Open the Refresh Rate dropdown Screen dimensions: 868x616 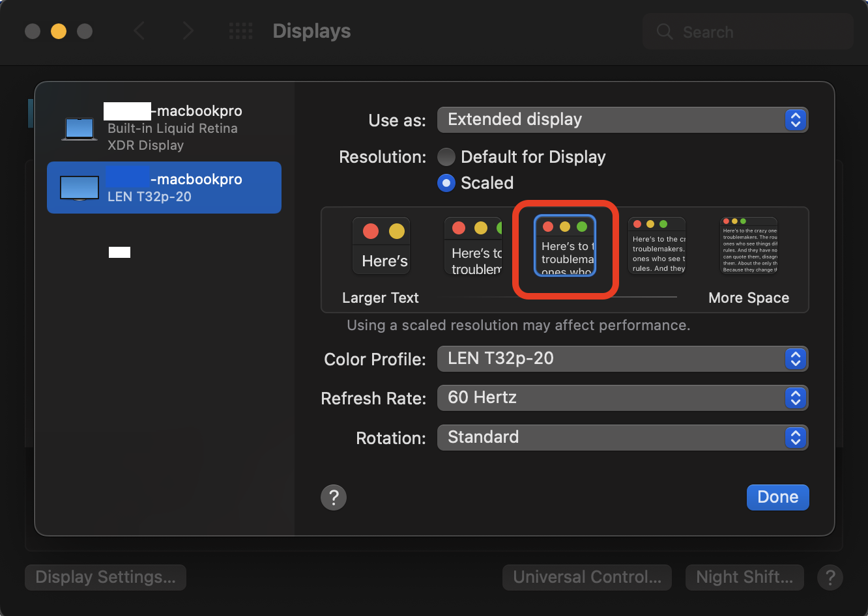coord(795,398)
